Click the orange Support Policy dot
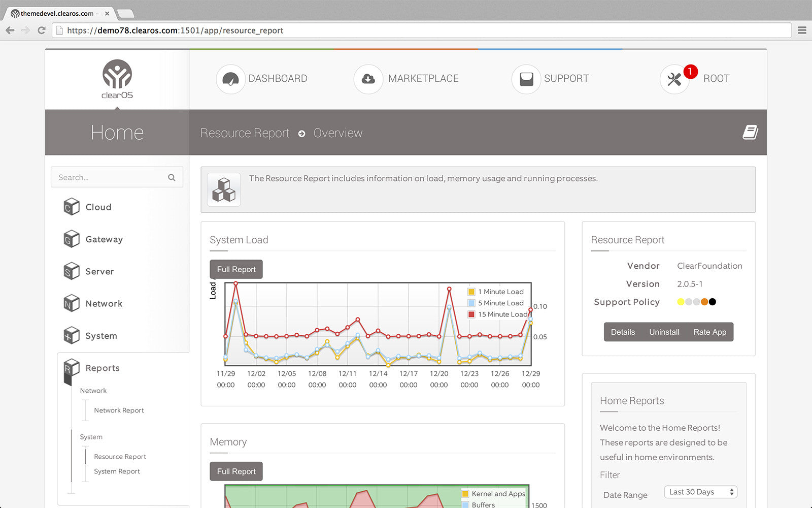Image resolution: width=812 pixels, height=508 pixels. coord(704,302)
